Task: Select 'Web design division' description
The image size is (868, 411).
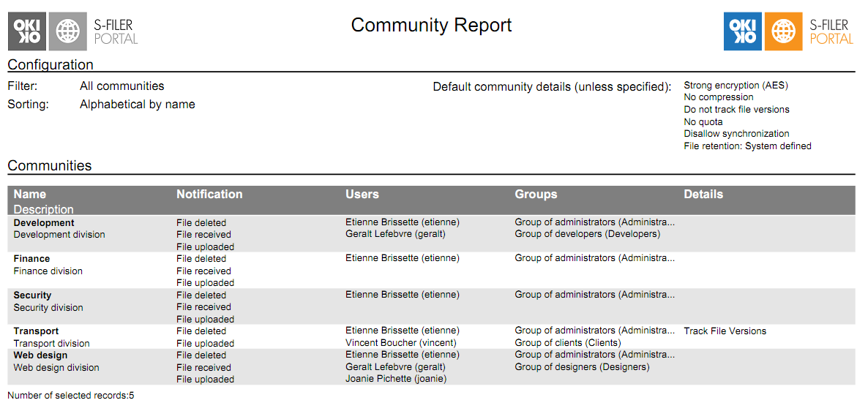Action: point(56,367)
